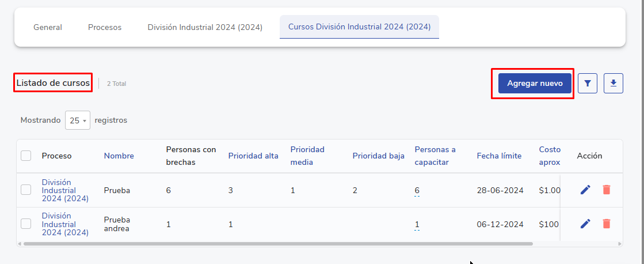Check the Prueba row checkbox
This screenshot has height=264, width=644.
(x=26, y=190)
